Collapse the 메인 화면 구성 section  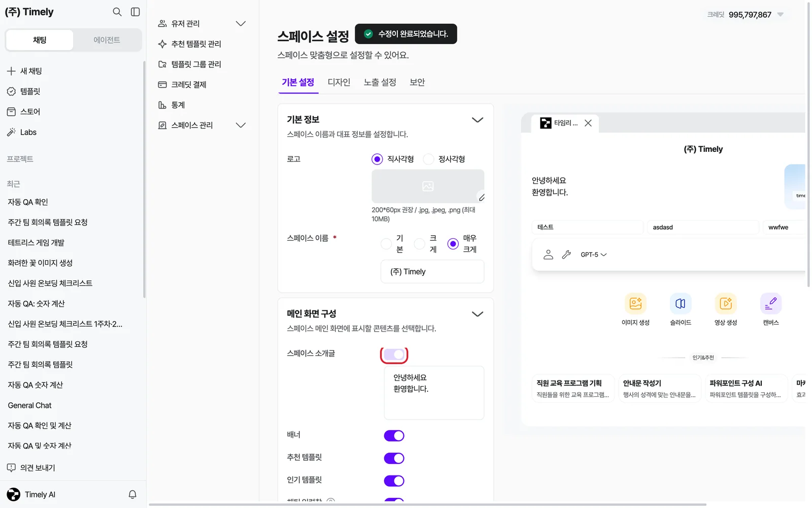pyautogui.click(x=478, y=314)
